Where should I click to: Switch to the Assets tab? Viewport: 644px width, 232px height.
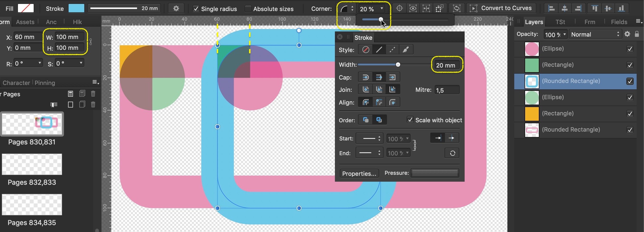[x=25, y=22]
